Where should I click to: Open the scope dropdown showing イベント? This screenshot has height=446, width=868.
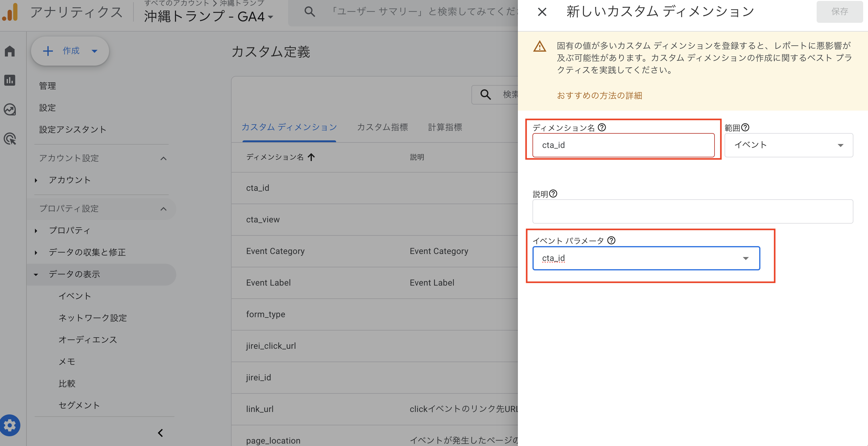(x=788, y=145)
